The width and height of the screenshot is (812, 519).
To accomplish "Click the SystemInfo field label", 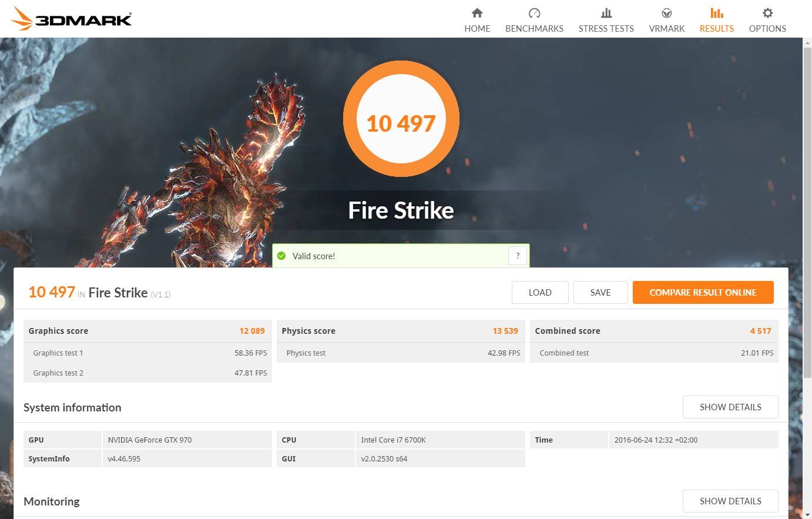I will 49,458.
